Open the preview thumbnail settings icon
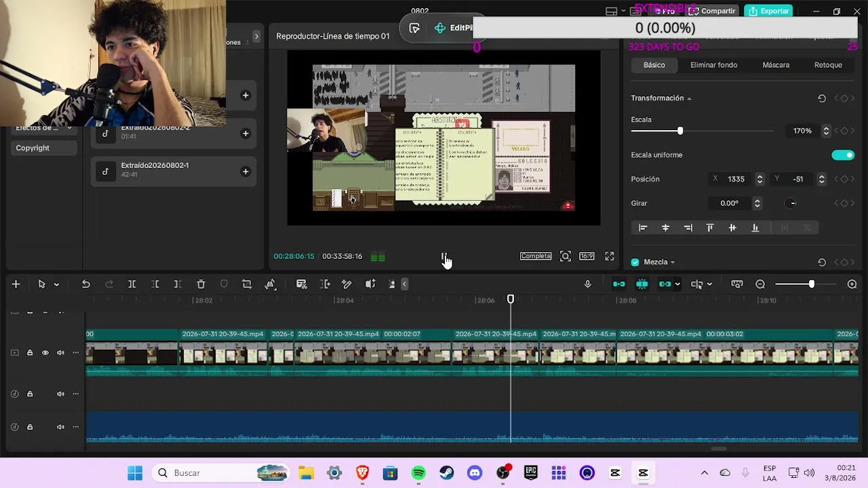868x488 pixels. pos(737,284)
